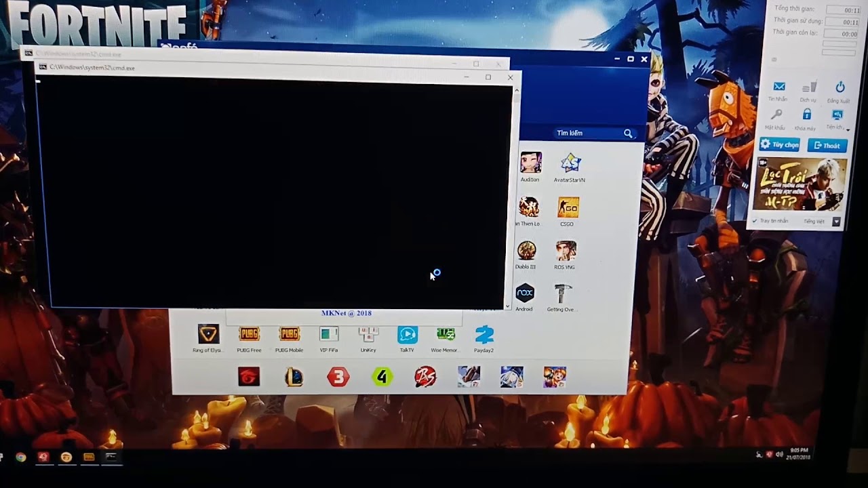Screen dimensions: 868x488
Task: Open Chrome from the taskbar
Action: click(x=21, y=457)
